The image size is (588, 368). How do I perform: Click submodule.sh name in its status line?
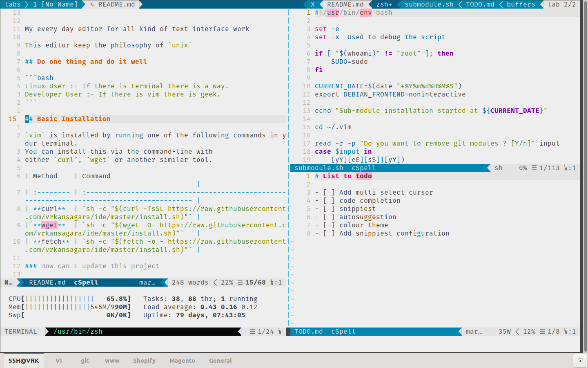319,168
